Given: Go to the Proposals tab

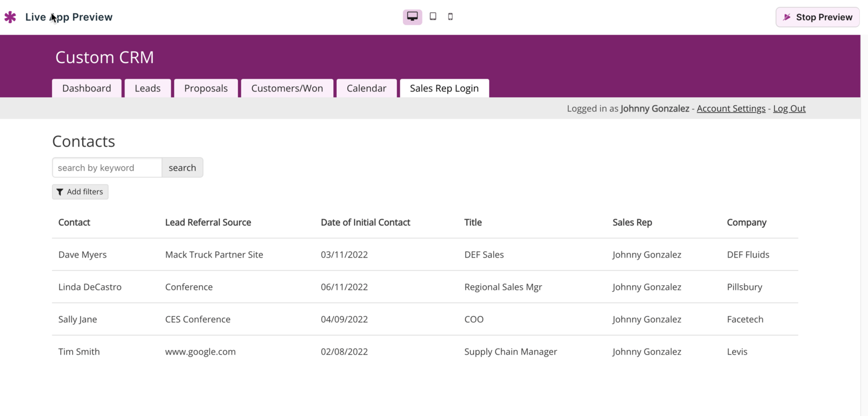Looking at the screenshot, I should [x=206, y=89].
